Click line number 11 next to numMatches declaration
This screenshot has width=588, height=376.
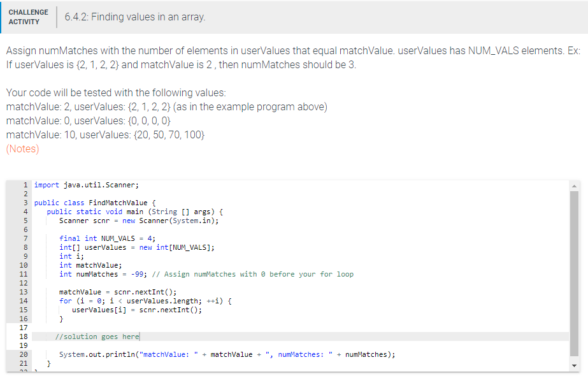24,274
